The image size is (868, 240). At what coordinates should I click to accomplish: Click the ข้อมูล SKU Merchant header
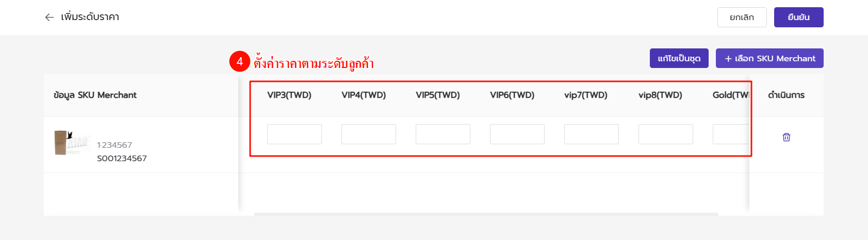click(95, 95)
